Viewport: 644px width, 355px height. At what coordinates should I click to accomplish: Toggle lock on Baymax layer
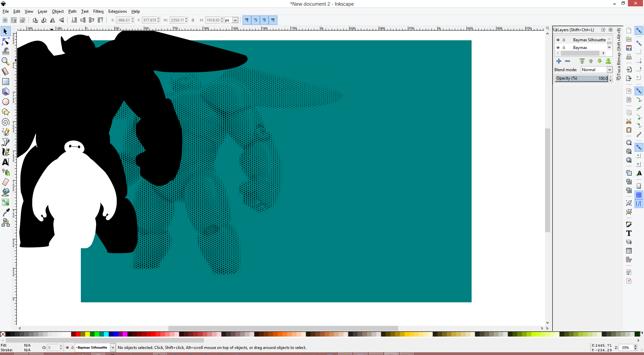point(564,48)
